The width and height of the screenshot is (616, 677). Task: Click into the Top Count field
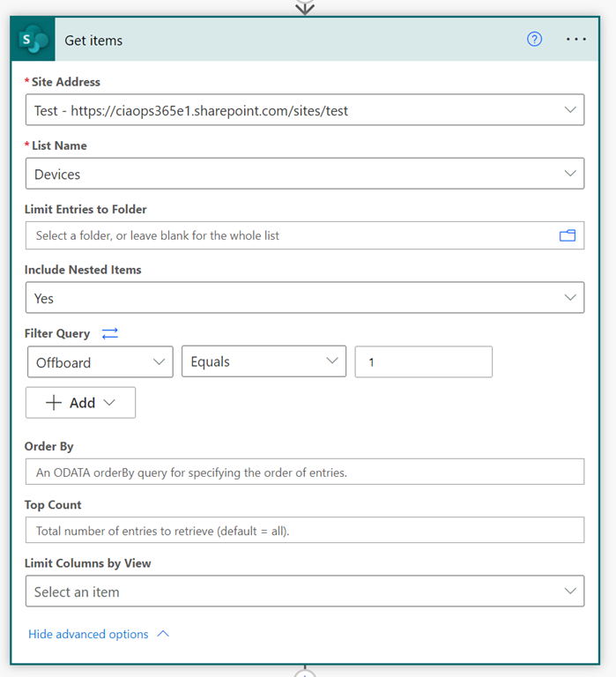click(304, 531)
